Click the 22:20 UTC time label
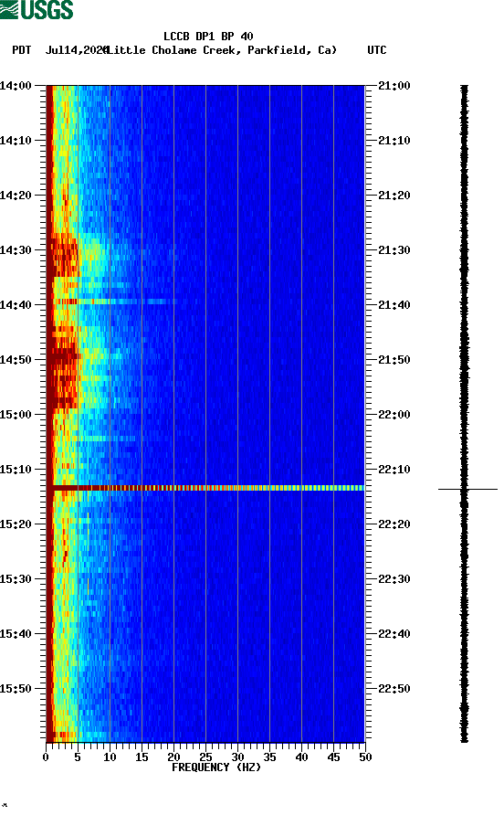The height and width of the screenshot is (815, 504). pos(394,524)
